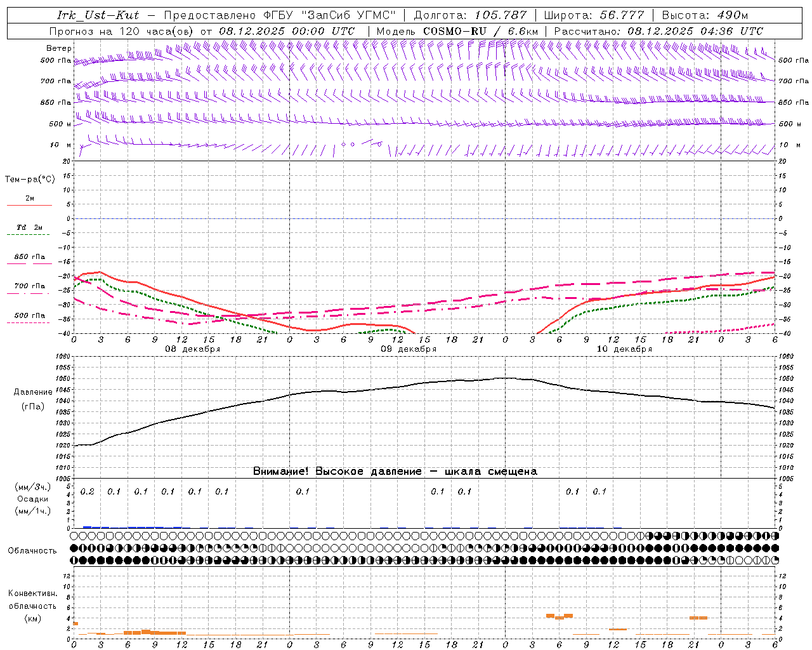The image size is (812, 650).
Task: Click the "(мм/1ч.)" precipitation unit label
Action: (33, 511)
